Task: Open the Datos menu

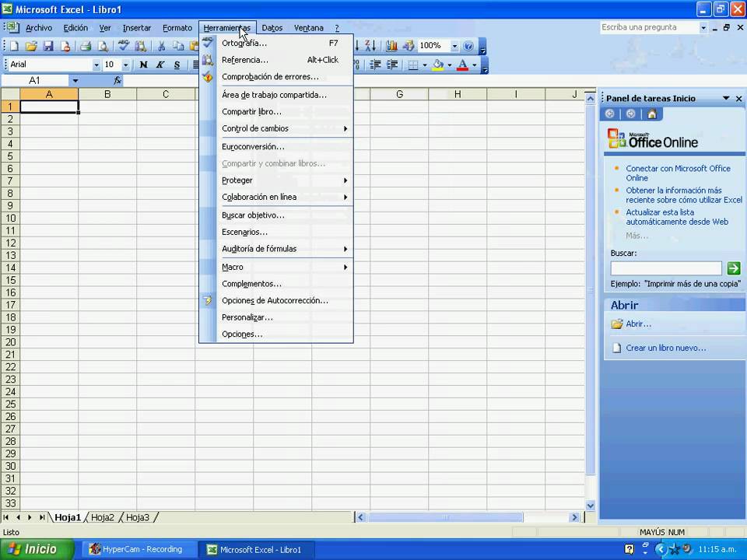Action: click(x=272, y=28)
